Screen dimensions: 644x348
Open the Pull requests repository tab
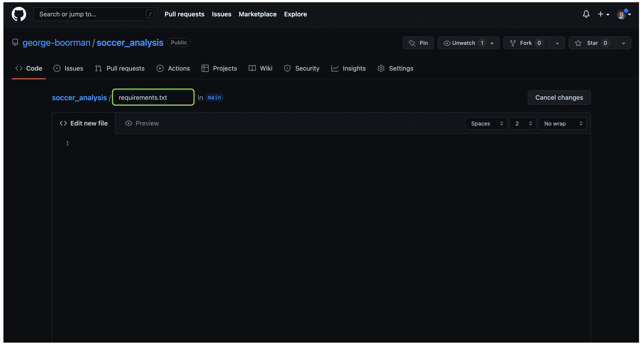pyautogui.click(x=120, y=68)
